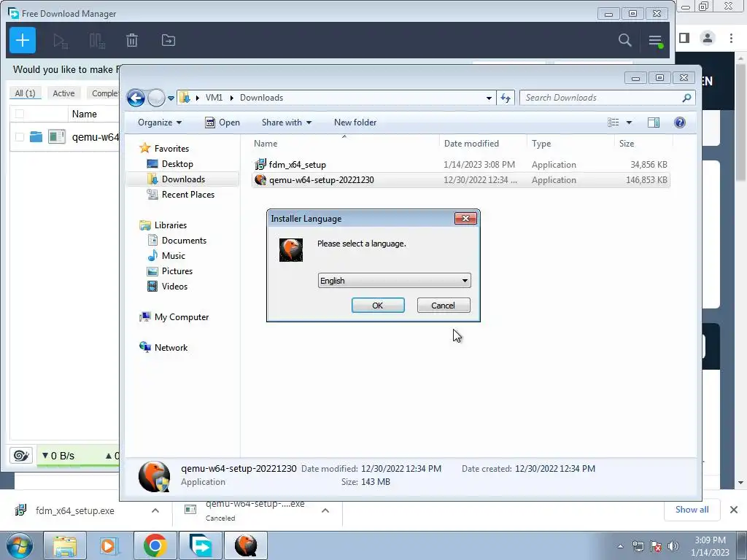Expand canceled qemu download options chevron
Viewport: 747px width, 560px height.
325,510
